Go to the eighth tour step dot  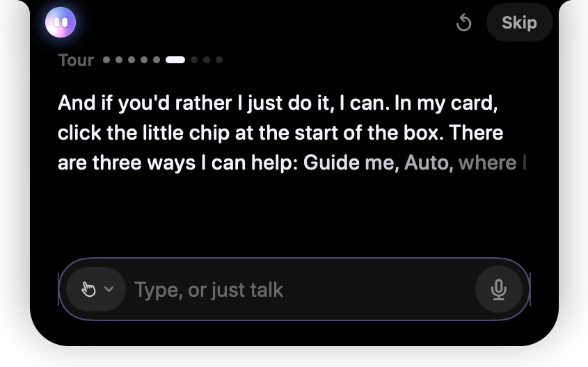207,60
